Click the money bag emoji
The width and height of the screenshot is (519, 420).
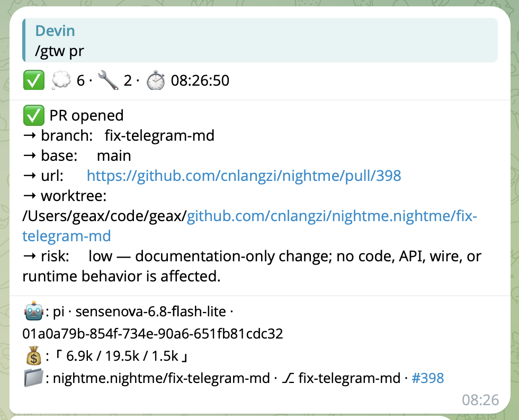tap(34, 356)
